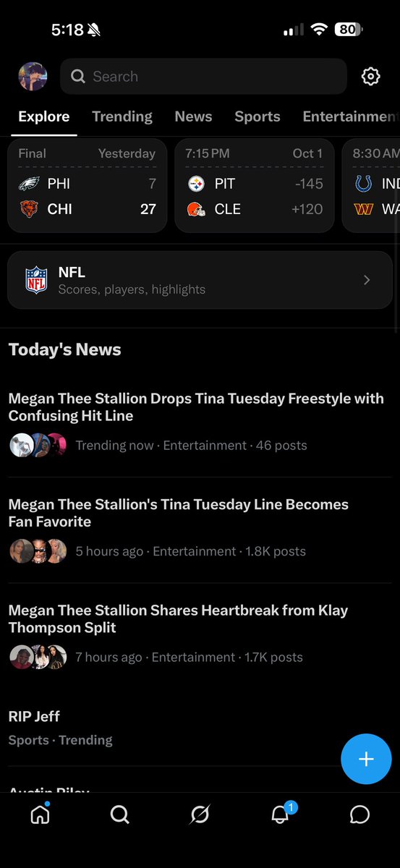This screenshot has height=868, width=400.
Task: Tap the NFL shield logo
Action: [x=36, y=280]
